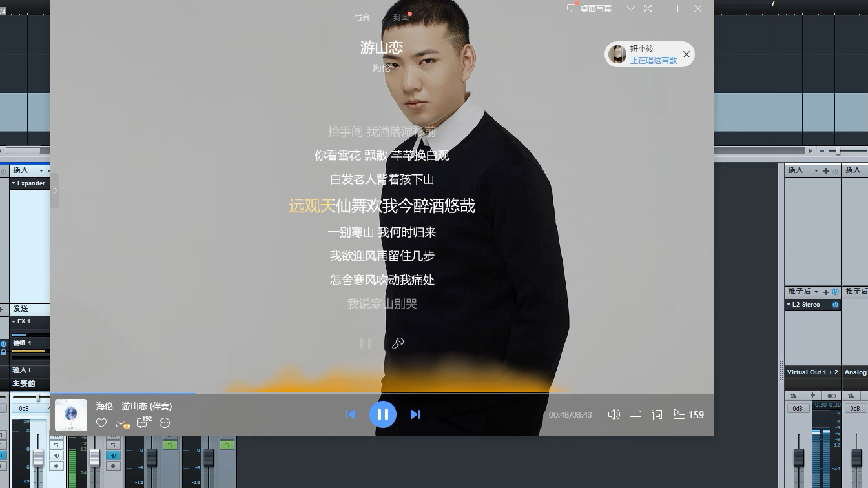Open the comments via the 192 comment icon
The width and height of the screenshot is (868, 488).
click(143, 423)
